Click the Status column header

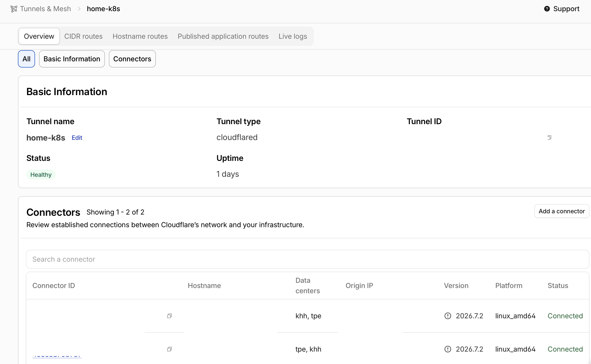(x=558, y=286)
